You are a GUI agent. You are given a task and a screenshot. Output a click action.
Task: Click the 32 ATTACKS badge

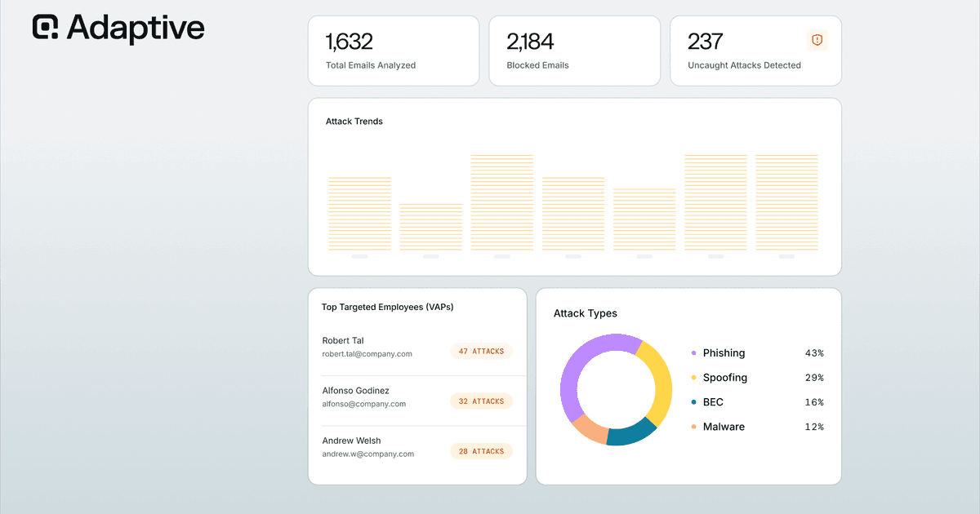481,401
